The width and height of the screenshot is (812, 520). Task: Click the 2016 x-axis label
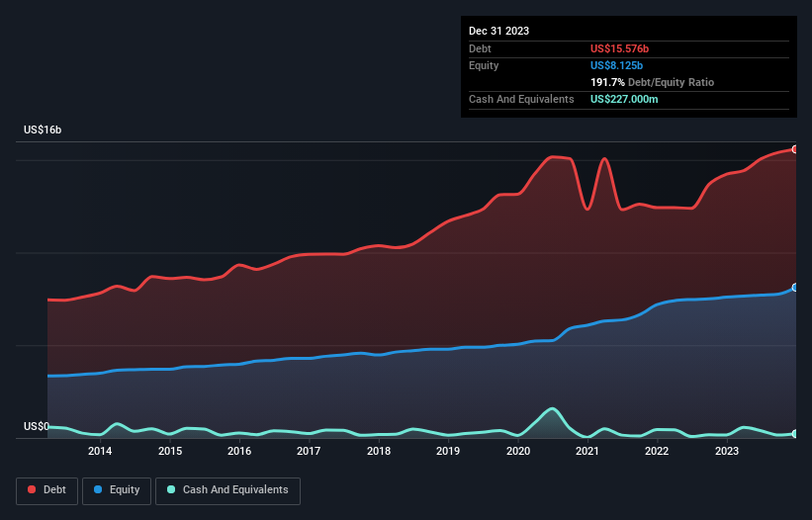tap(239, 451)
